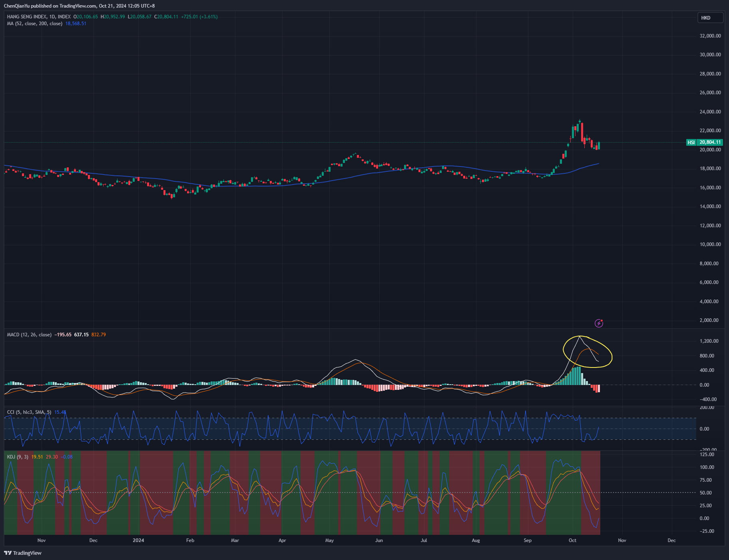
Task: Click the KDJ value 19.51
Action: point(37,457)
